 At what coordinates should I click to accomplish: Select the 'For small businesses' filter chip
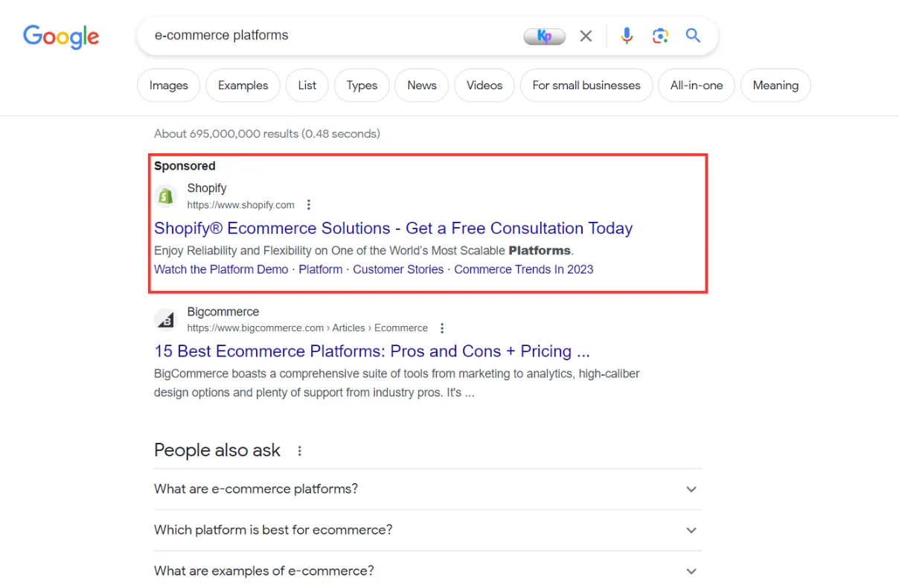(x=586, y=85)
